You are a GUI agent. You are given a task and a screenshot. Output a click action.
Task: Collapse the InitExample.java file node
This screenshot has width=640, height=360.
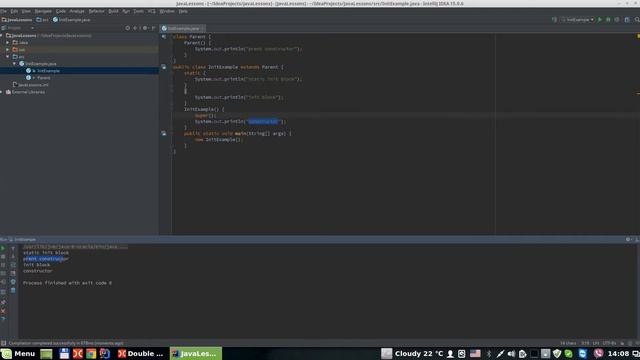tap(14, 64)
